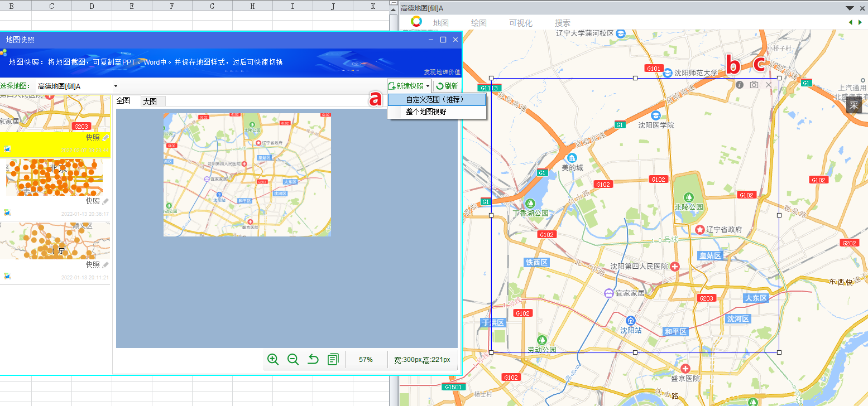
Task: Cancel the selection rectangle with its X
Action: pyautogui.click(x=769, y=85)
